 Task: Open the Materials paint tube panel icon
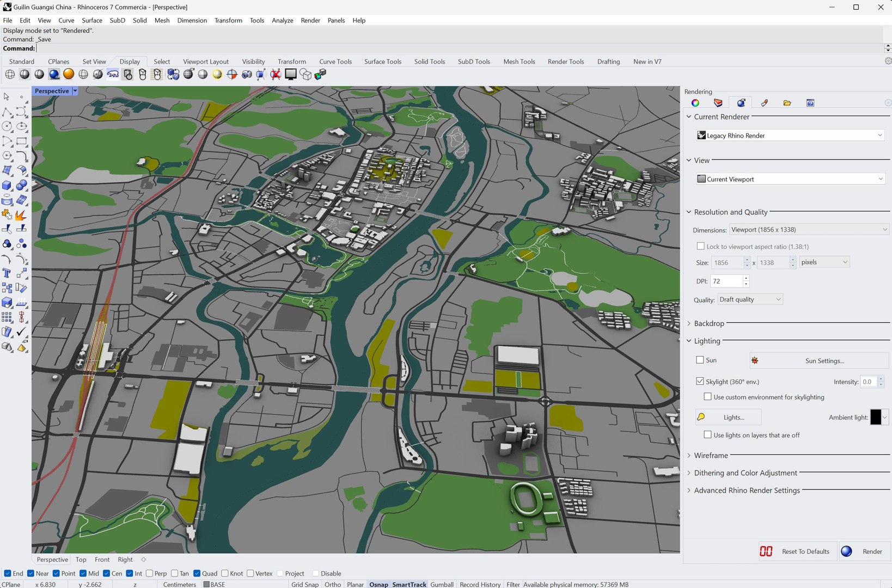click(765, 103)
